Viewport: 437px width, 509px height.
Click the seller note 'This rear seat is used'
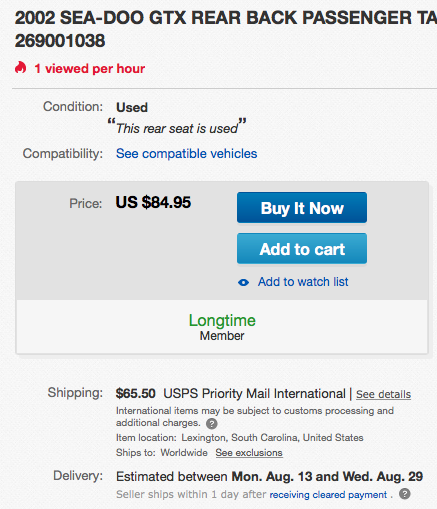point(177,128)
